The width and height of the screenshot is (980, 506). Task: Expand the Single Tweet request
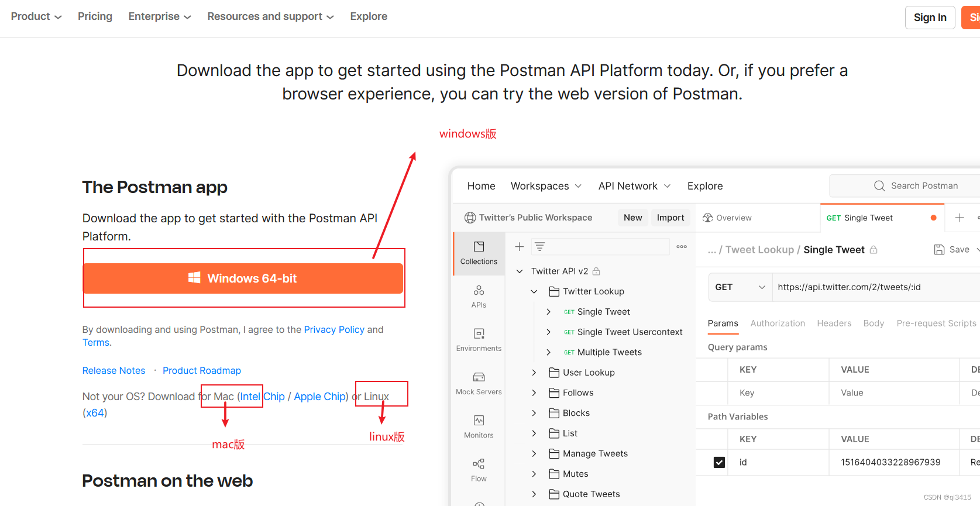(x=548, y=312)
